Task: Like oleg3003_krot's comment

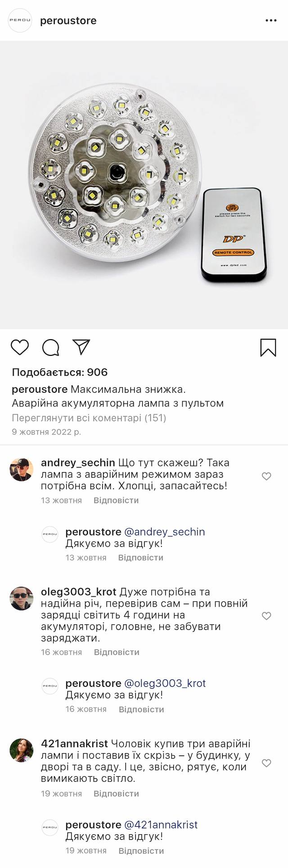Action: click(266, 616)
